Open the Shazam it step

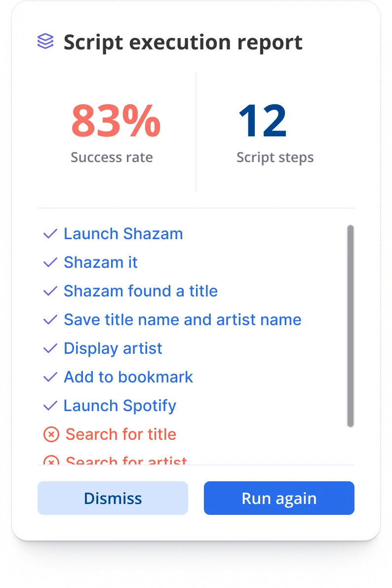100,262
